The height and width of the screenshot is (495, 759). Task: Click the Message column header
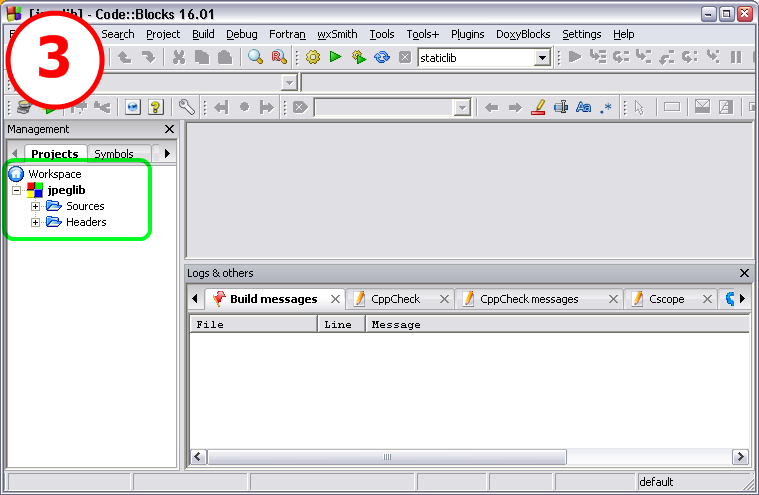(x=557, y=325)
